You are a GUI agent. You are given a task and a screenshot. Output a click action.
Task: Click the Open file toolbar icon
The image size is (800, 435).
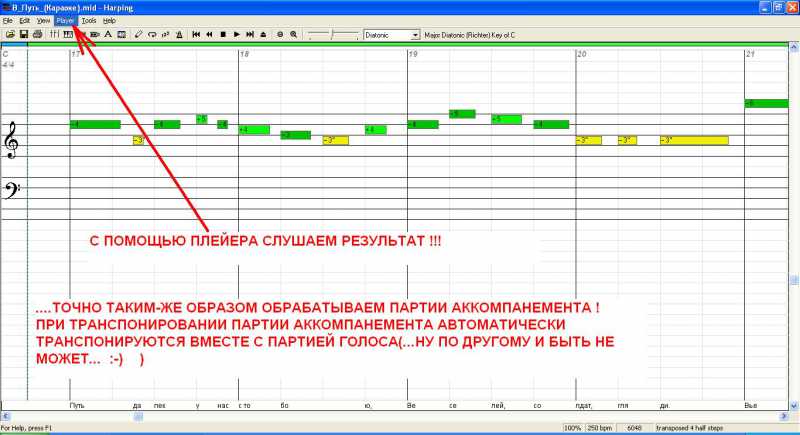[x=10, y=35]
